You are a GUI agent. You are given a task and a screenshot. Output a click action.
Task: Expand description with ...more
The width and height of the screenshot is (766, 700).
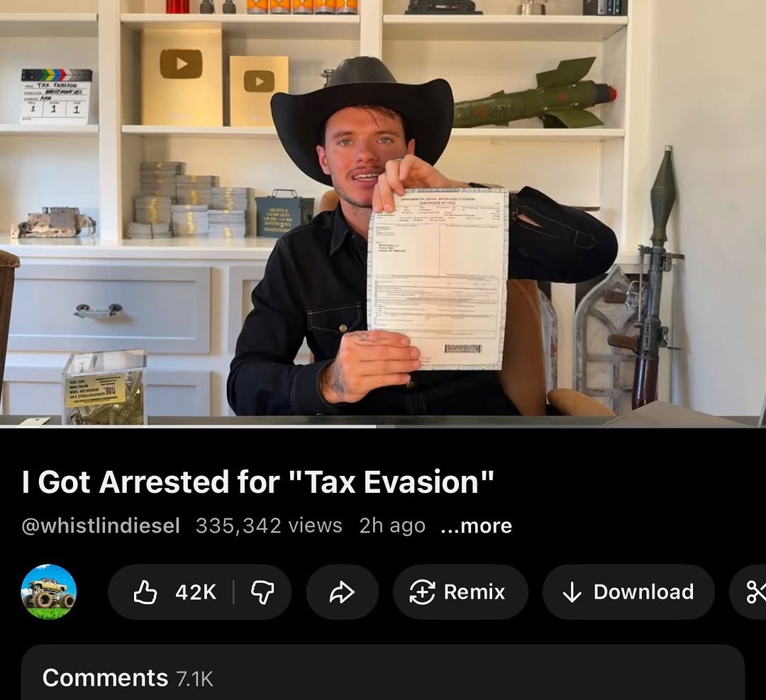(477, 526)
